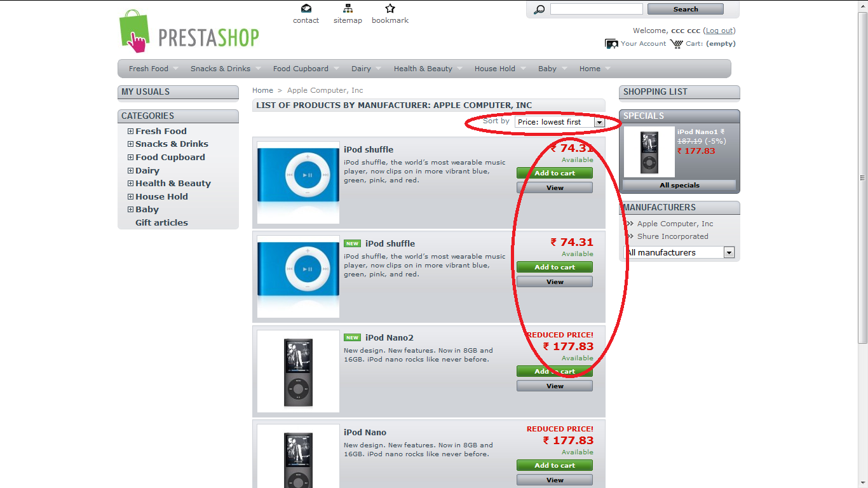The image size is (868, 488).
Task: Click the PrestaShop logo
Action: [189, 31]
